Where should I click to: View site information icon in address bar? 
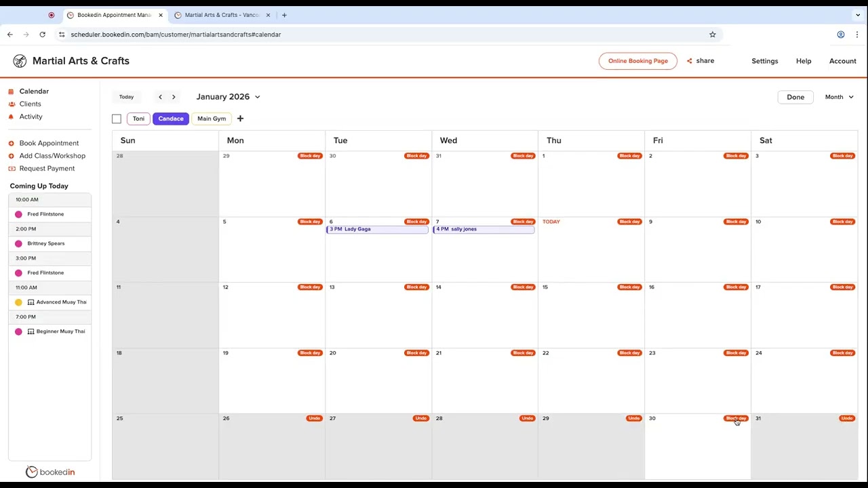[62, 35]
